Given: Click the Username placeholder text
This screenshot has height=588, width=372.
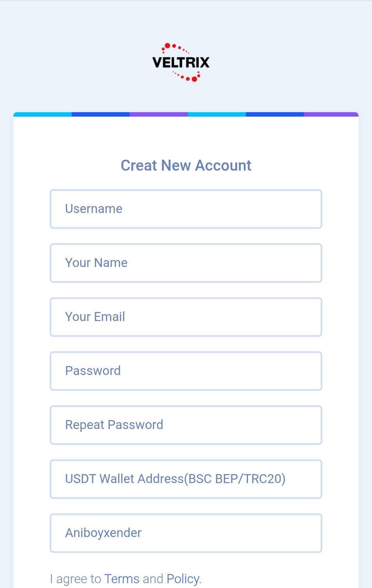Looking at the screenshot, I should pyautogui.click(x=94, y=209).
